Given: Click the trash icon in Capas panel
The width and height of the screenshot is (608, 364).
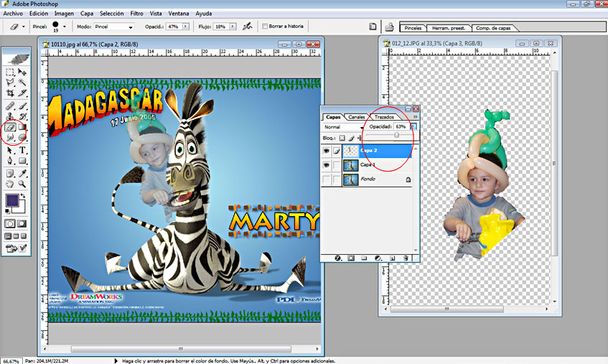Looking at the screenshot, I should tap(406, 258).
